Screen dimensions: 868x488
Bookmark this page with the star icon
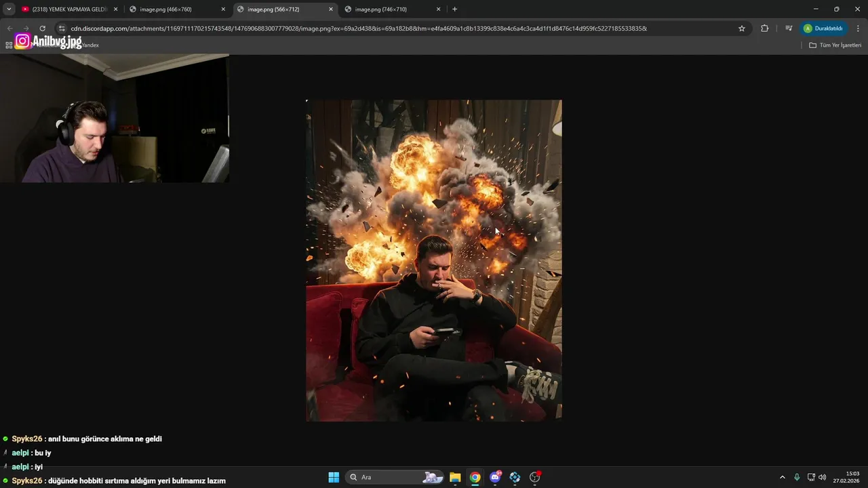click(742, 28)
